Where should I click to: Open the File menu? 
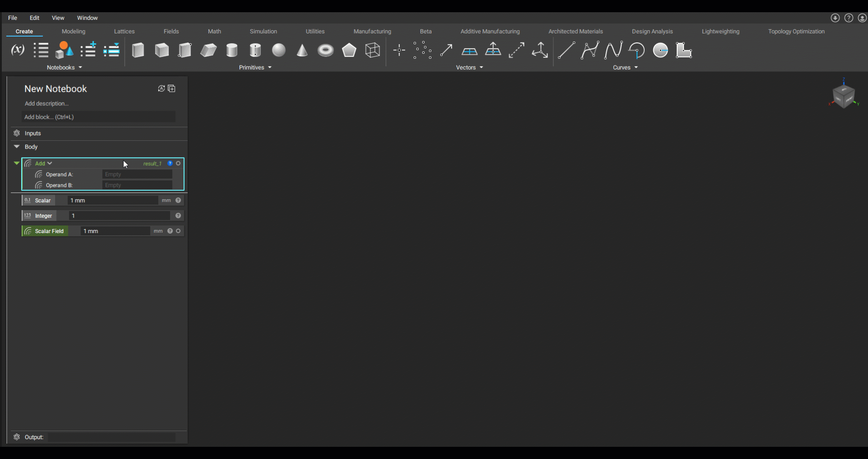tap(13, 18)
